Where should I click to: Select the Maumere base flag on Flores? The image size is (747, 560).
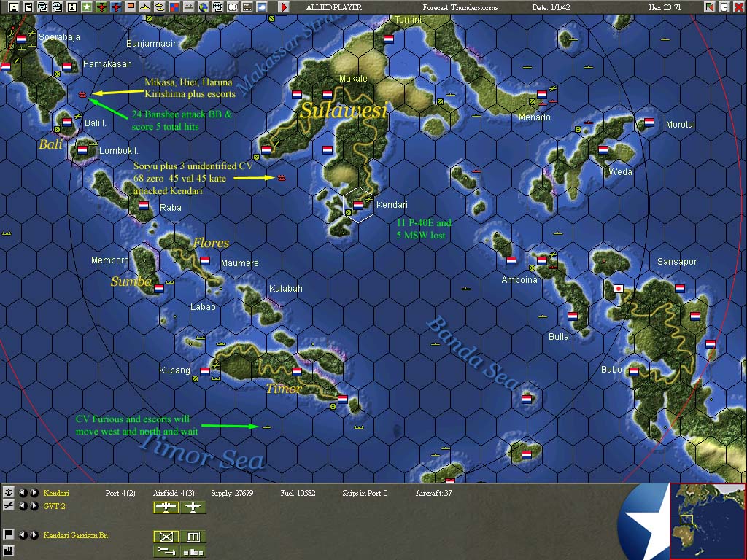(x=205, y=260)
